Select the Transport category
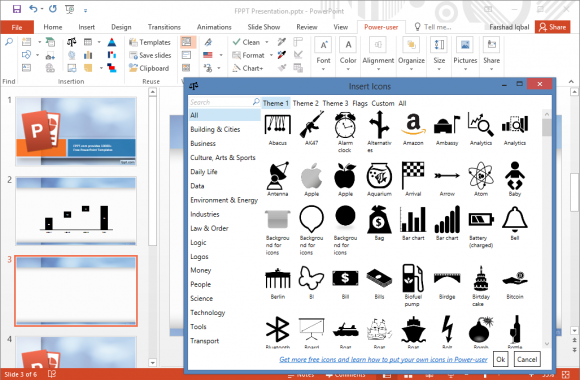 [205, 341]
